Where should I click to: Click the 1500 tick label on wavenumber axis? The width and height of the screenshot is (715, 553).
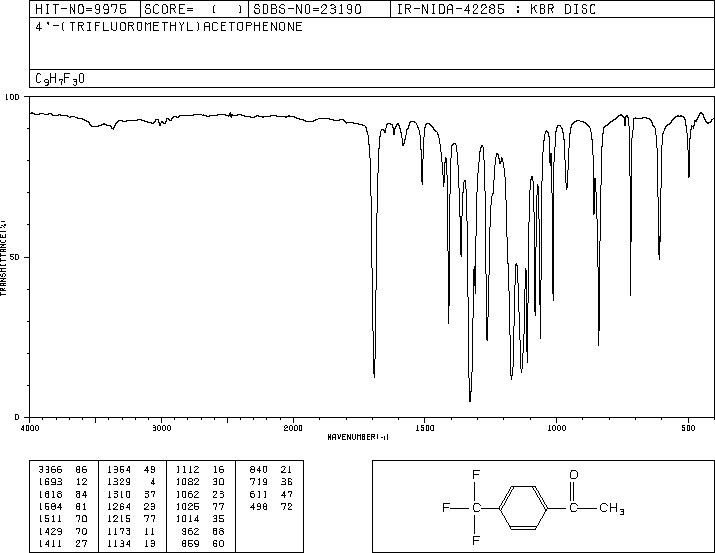pos(425,428)
